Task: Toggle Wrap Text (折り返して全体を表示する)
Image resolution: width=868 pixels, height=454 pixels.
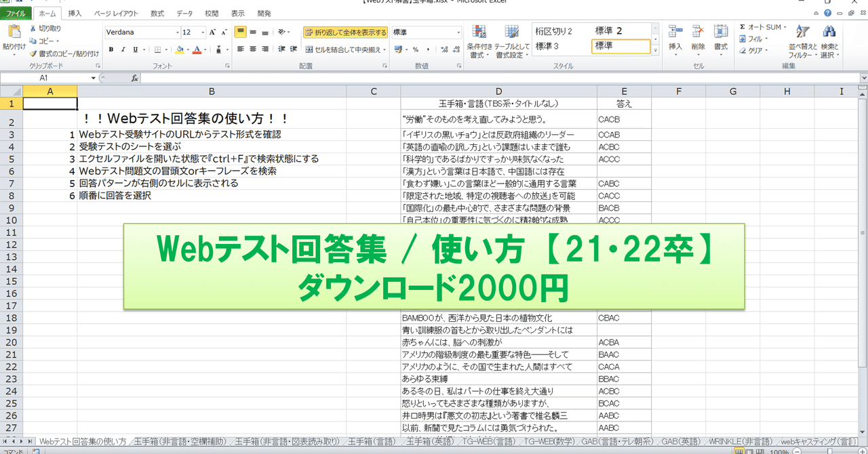Action: tap(345, 32)
